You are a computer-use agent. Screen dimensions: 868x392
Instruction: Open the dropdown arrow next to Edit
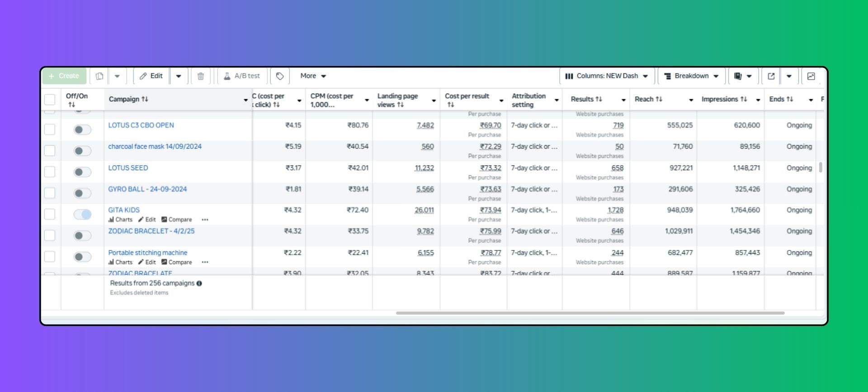coord(179,76)
